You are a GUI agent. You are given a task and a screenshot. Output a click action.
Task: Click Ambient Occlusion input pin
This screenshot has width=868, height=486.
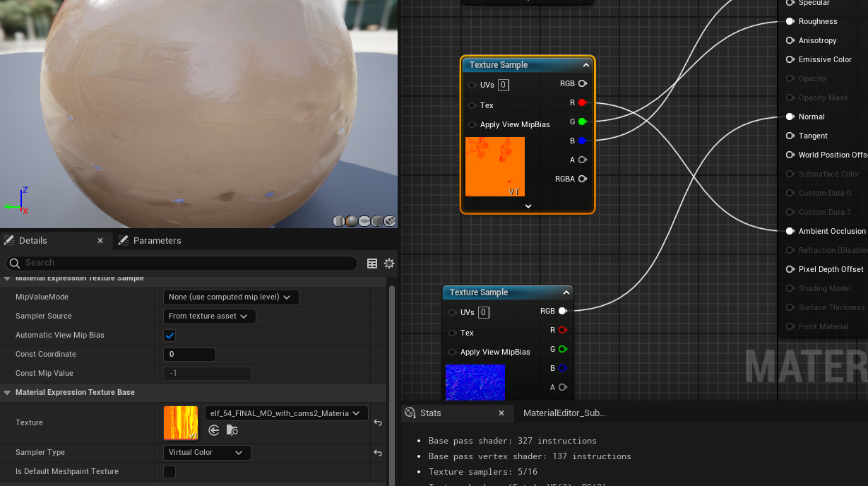click(790, 231)
